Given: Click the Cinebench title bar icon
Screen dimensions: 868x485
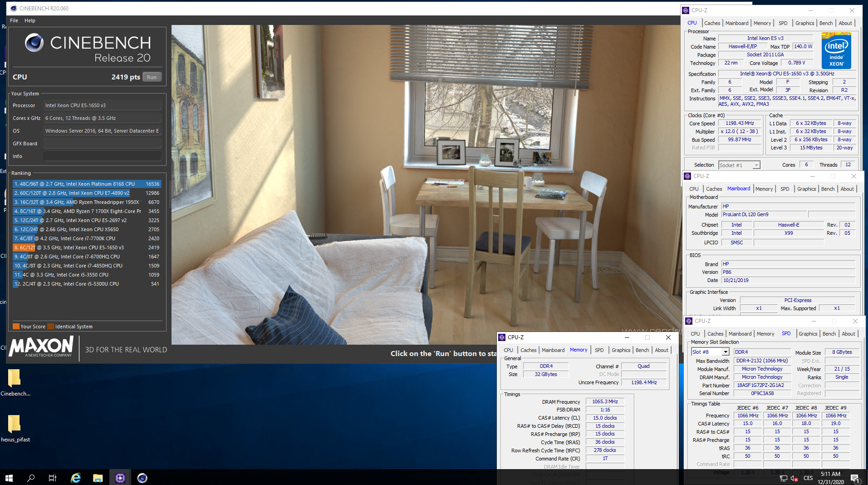Looking at the screenshot, I should pyautogui.click(x=14, y=8).
